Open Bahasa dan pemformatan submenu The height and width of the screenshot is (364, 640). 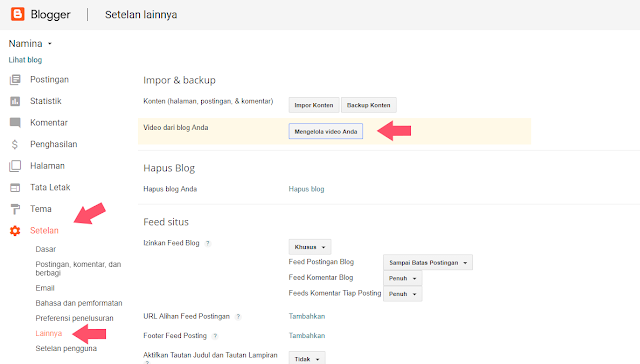tap(79, 303)
